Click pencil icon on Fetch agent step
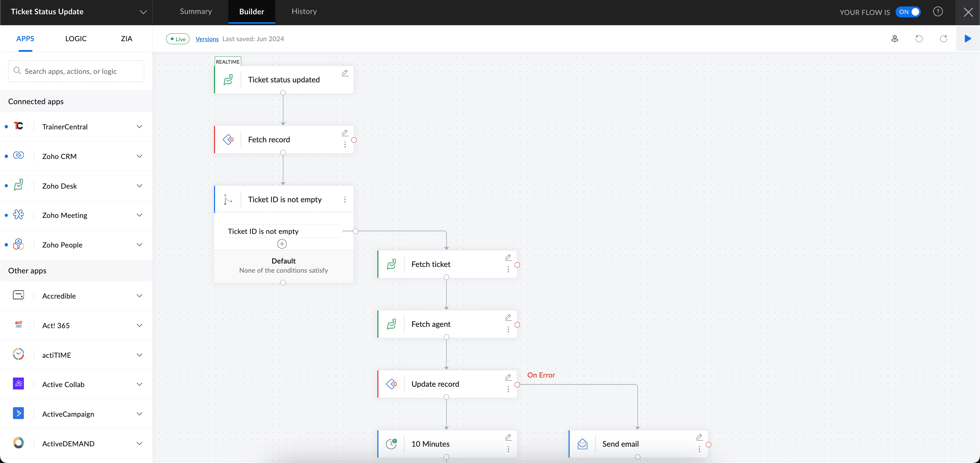The height and width of the screenshot is (463, 980). tap(508, 318)
